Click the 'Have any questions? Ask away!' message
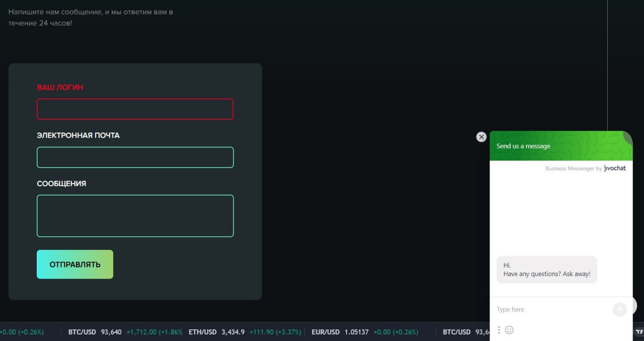This screenshot has width=644, height=341. [x=547, y=270]
